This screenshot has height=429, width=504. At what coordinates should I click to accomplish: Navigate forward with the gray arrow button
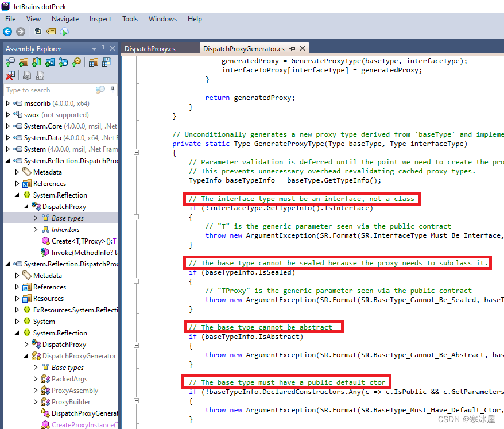click(x=21, y=32)
